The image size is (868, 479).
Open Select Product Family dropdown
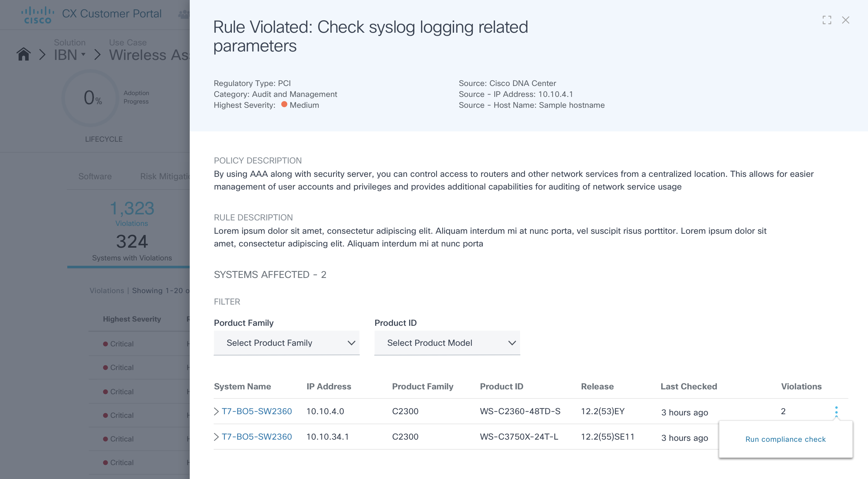pos(286,343)
